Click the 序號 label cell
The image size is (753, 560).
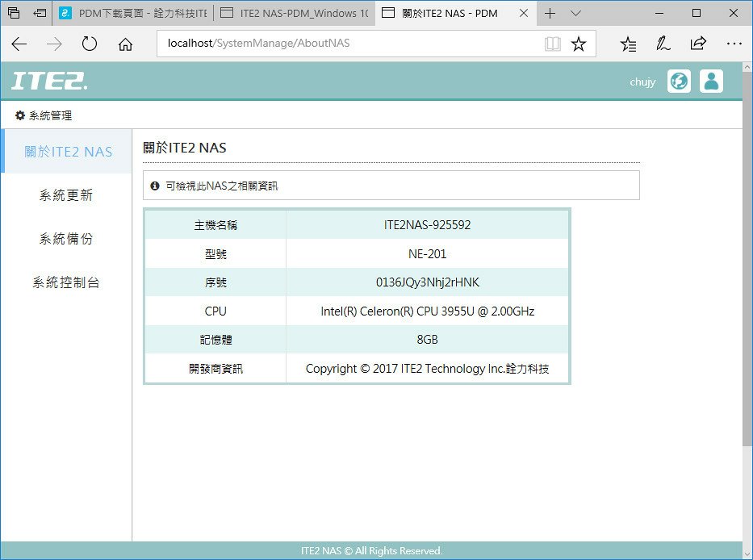click(x=215, y=282)
